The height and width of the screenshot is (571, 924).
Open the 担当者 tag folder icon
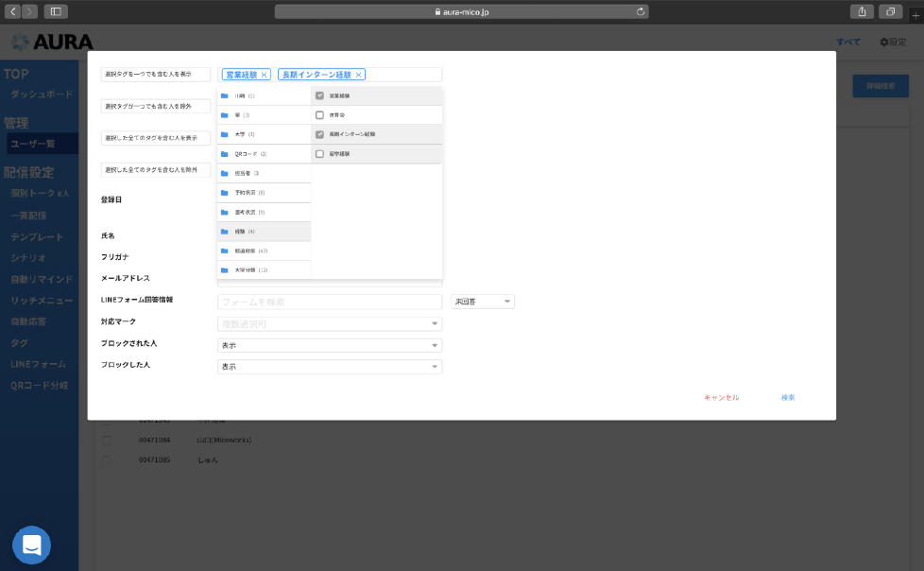tap(225, 173)
